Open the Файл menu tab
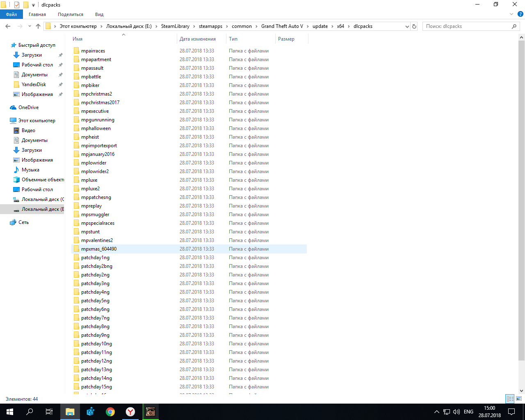The width and height of the screenshot is (525, 420). pyautogui.click(x=11, y=14)
